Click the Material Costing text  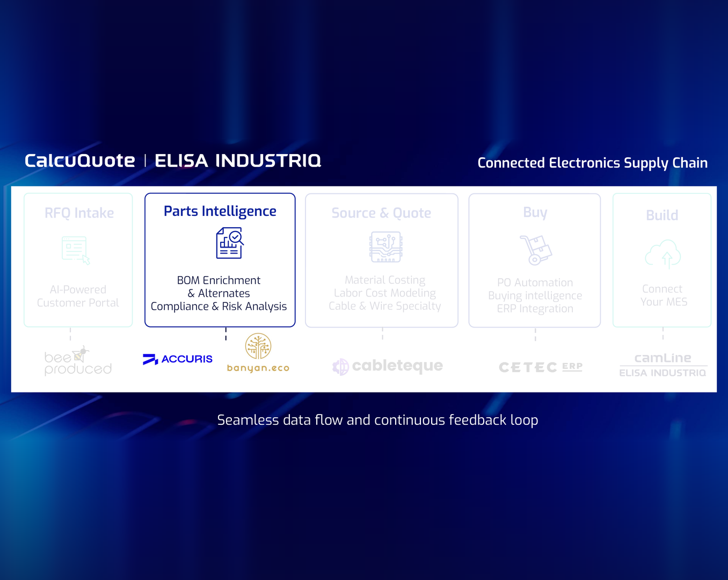(x=385, y=280)
